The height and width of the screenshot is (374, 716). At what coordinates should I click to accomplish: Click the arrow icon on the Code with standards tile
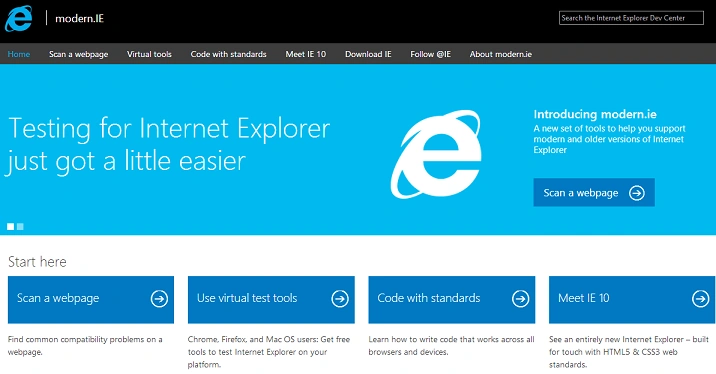point(520,299)
